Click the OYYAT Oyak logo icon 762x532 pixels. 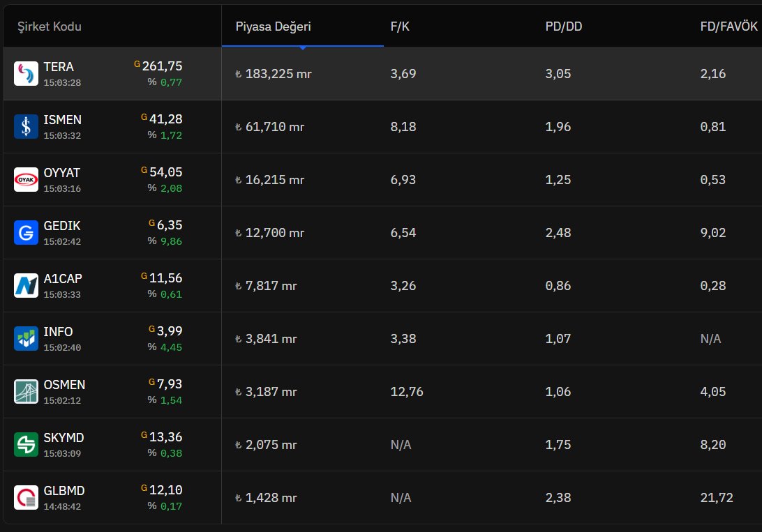(26, 179)
